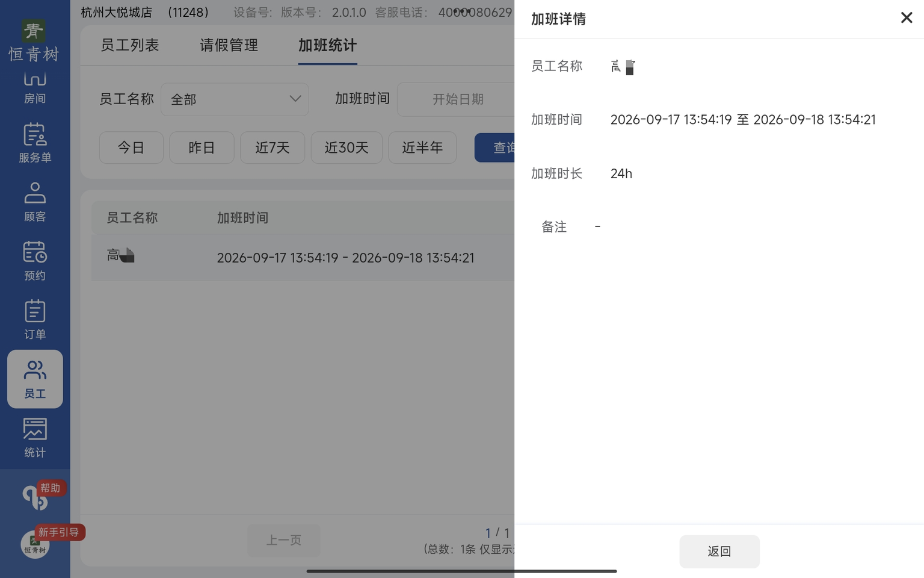The image size is (924, 578).
Task: Click the 开始日期 date input field
Action: click(457, 99)
